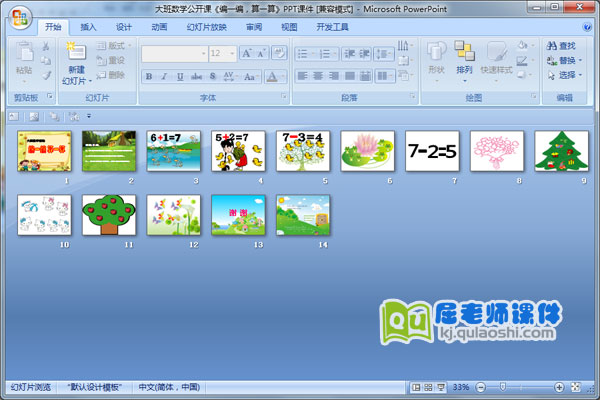The height and width of the screenshot is (400, 600).
Task: Expand the Layout (版式) dropdown
Action: pos(130,46)
